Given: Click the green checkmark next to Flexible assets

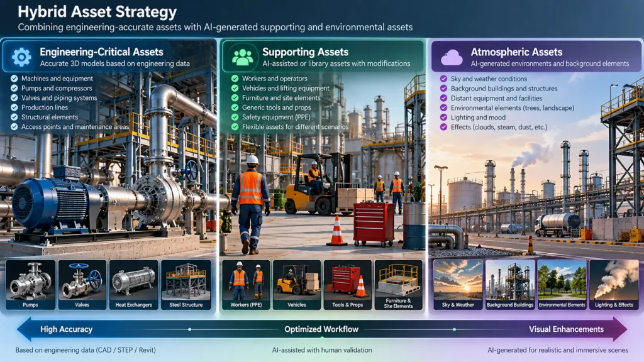Looking at the screenshot, I should tap(235, 127).
